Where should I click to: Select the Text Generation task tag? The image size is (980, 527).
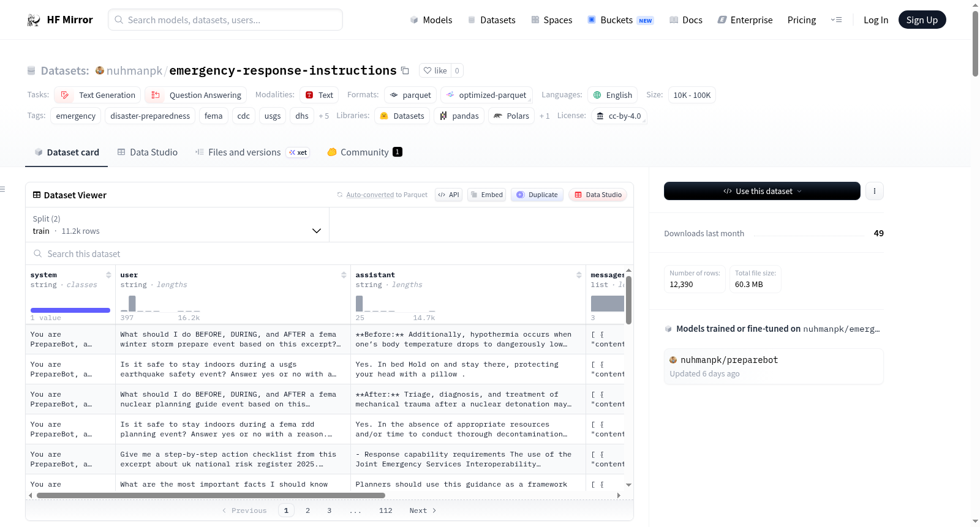point(98,95)
